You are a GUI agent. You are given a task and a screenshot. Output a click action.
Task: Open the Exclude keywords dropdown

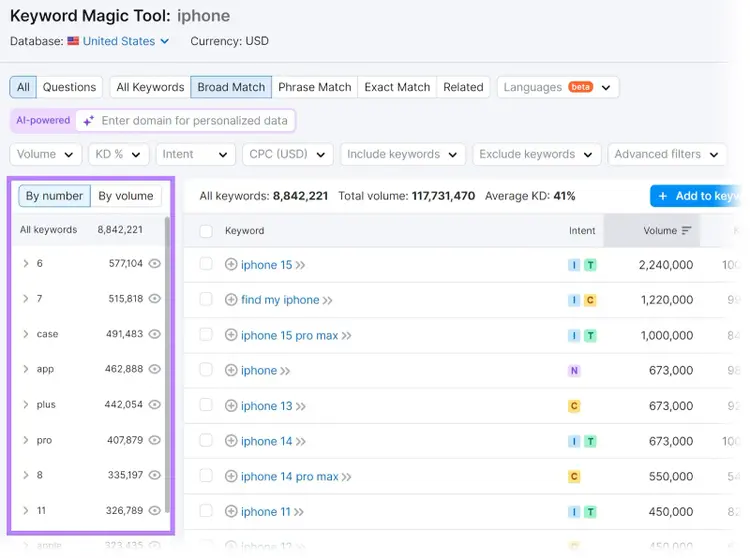pyautogui.click(x=537, y=154)
